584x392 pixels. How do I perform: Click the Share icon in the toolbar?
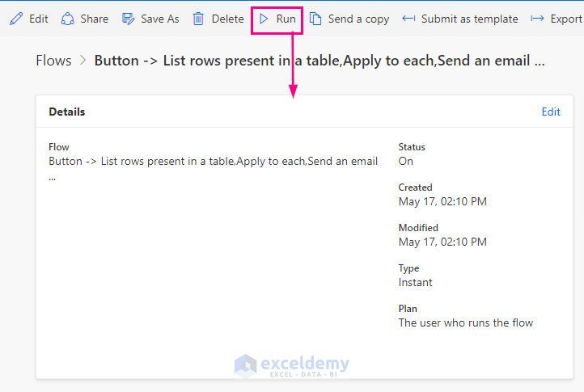[x=68, y=19]
